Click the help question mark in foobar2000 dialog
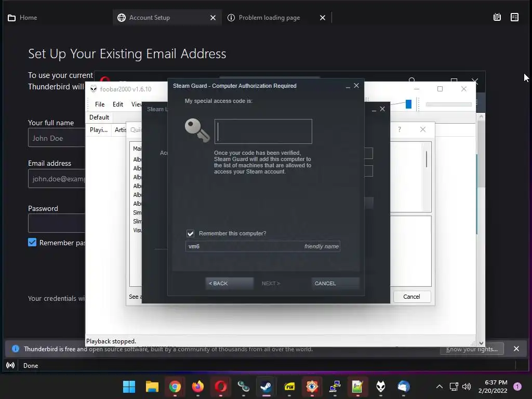The width and height of the screenshot is (532, 399). pyautogui.click(x=400, y=129)
